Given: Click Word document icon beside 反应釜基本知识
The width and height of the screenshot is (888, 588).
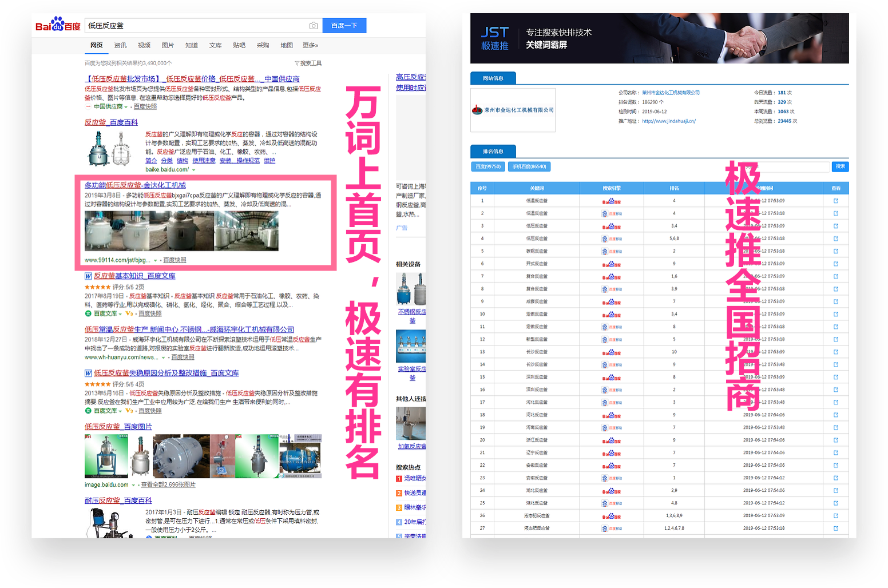Looking at the screenshot, I should 88,276.
